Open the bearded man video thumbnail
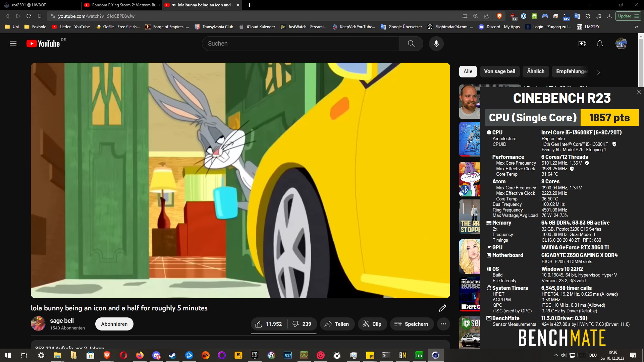 pos(470,102)
